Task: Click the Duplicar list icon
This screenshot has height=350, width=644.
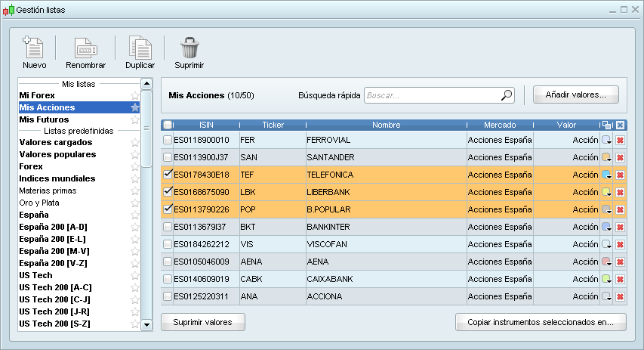Action: (140, 48)
